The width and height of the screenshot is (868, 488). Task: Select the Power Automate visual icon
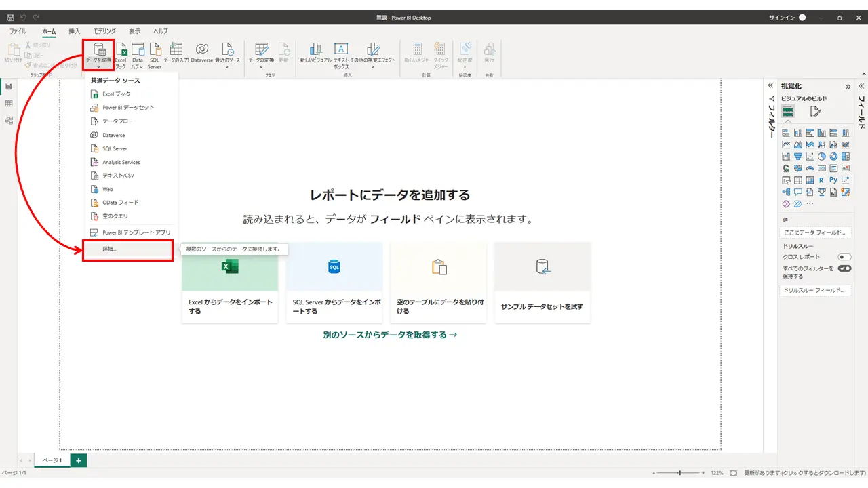click(798, 203)
